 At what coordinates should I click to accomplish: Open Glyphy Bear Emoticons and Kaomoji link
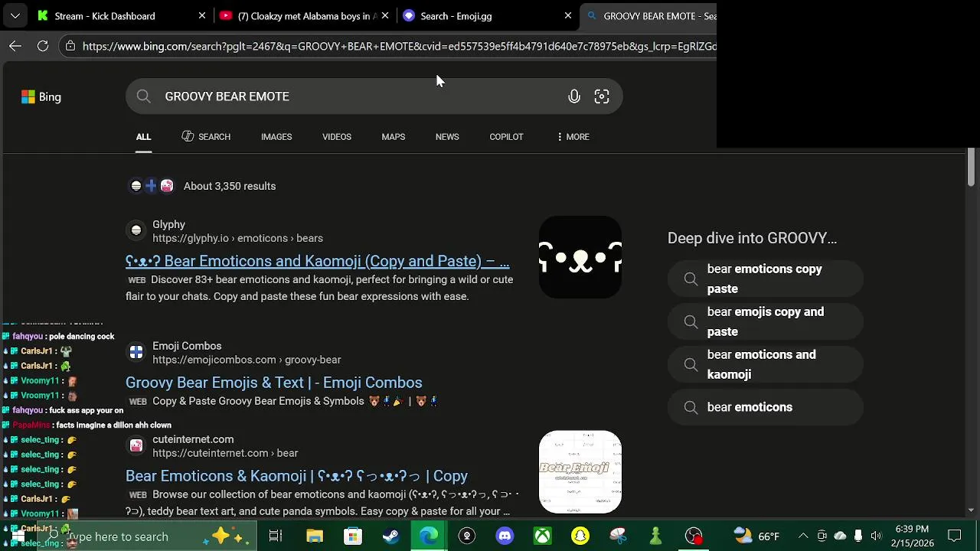point(317,261)
